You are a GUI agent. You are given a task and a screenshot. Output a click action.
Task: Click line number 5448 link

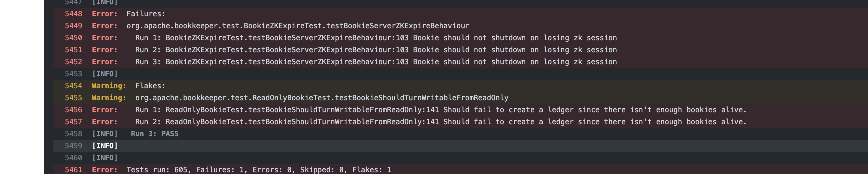point(74,14)
